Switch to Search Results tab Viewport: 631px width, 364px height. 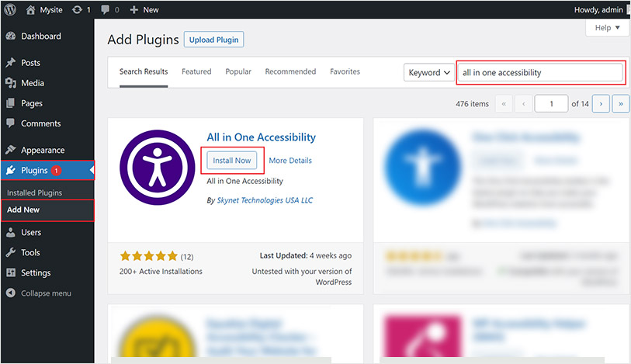[144, 71]
